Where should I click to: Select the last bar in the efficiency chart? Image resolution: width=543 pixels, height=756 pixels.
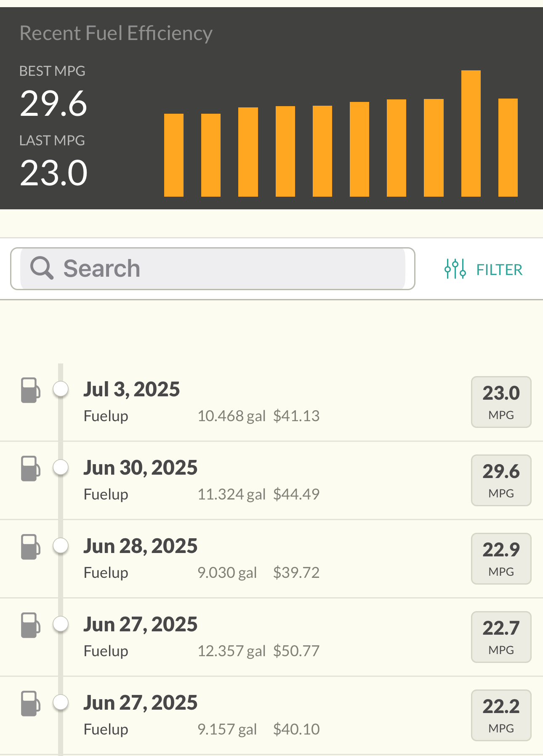pyautogui.click(x=508, y=148)
